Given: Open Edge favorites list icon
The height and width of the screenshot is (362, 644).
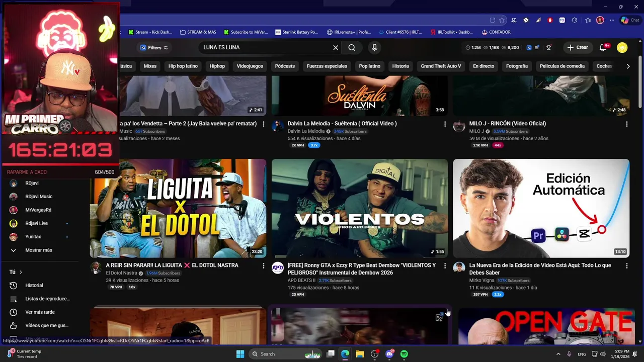Looking at the screenshot, I should pos(588,20).
